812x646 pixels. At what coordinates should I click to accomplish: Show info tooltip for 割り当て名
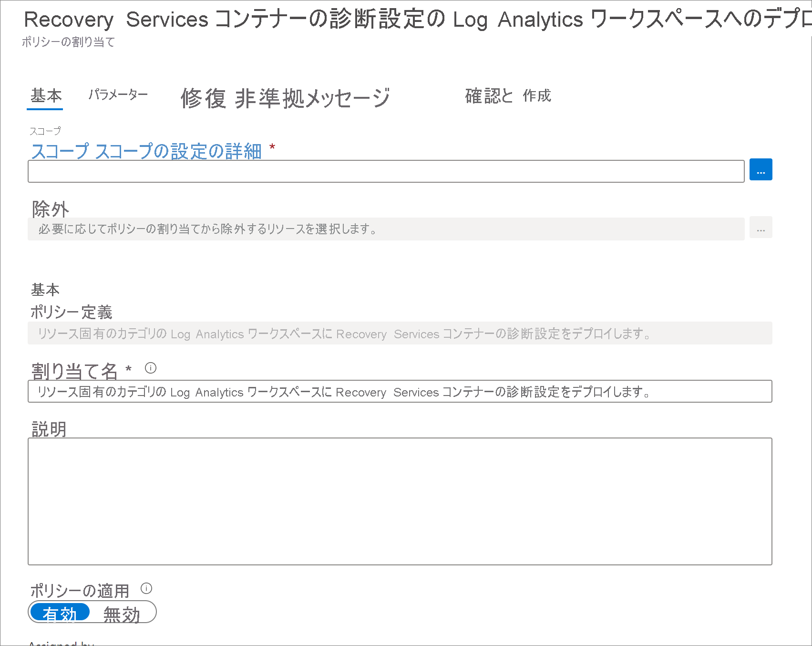pos(151,368)
